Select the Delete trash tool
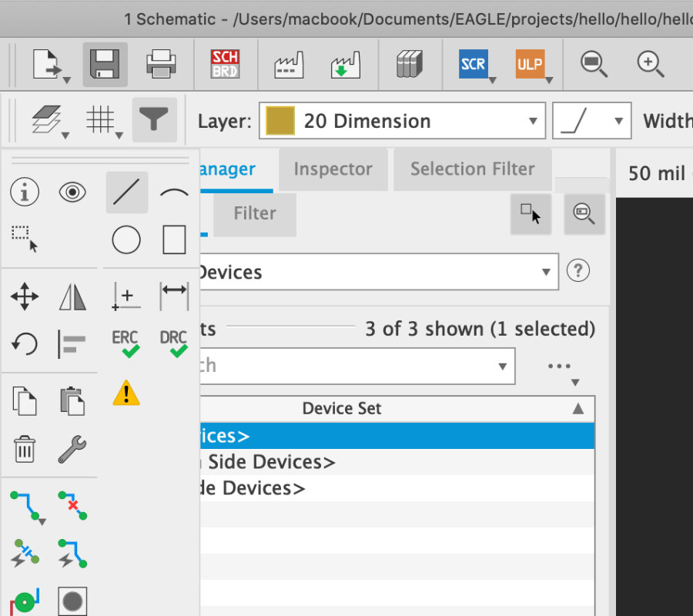 [25, 448]
